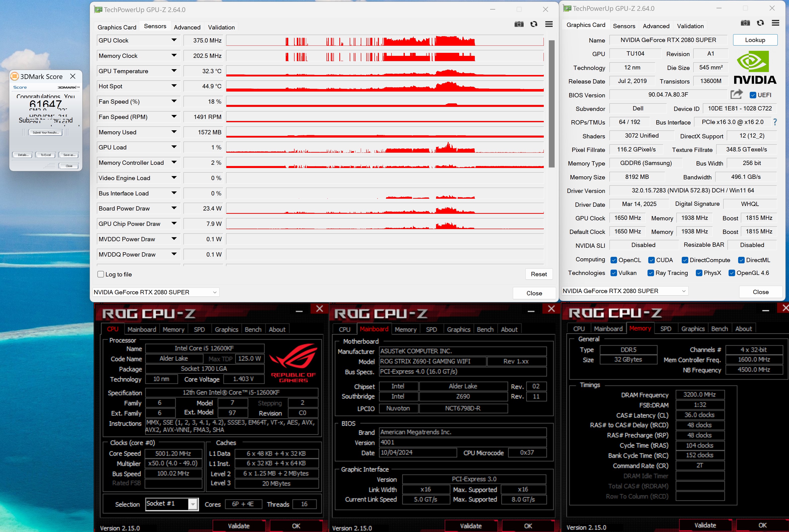Click camera icon in GPU-Z Graphics Card window
The height and width of the screenshot is (532, 789).
tap(745, 23)
